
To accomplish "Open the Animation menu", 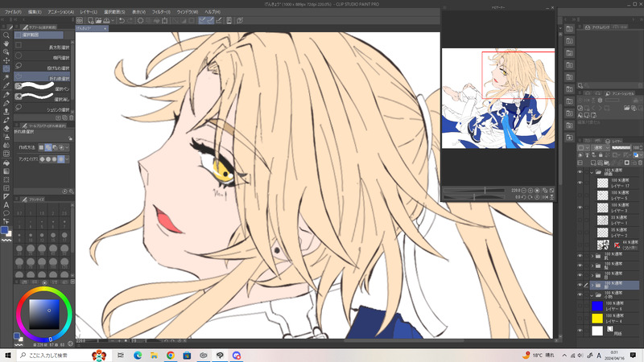I will pyautogui.click(x=61, y=12).
